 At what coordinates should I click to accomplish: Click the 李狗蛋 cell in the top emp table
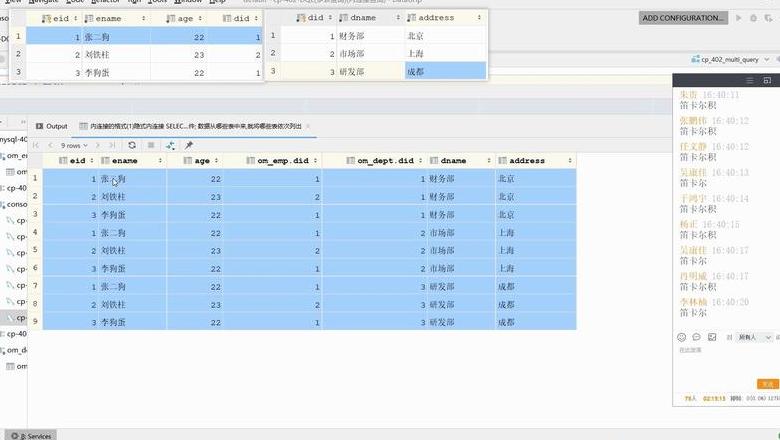tap(115, 73)
